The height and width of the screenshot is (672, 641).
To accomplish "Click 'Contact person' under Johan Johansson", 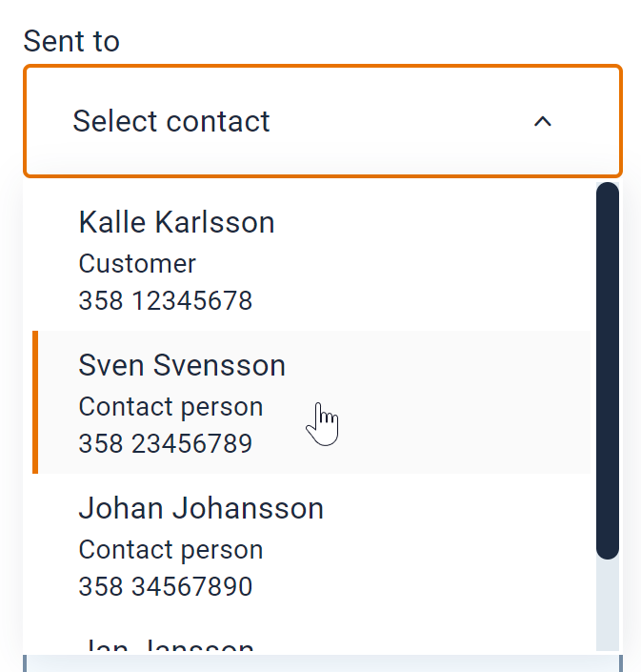I will point(170,550).
